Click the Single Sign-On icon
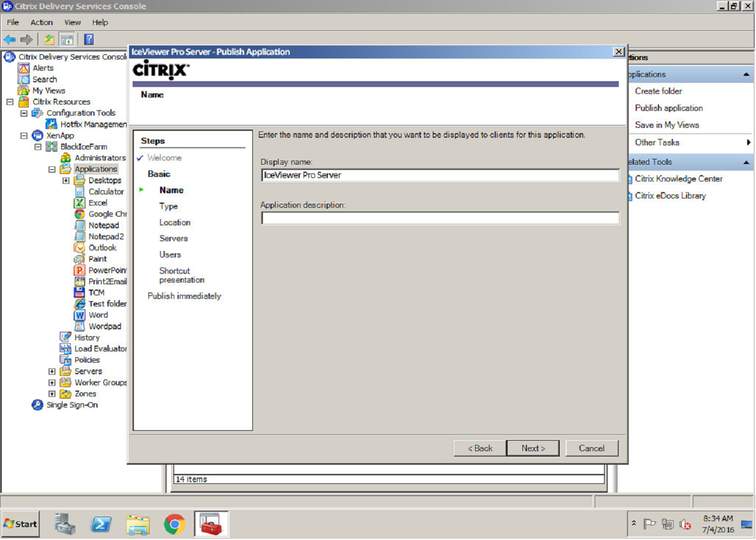Viewport: 756px width, 540px height. coord(37,405)
